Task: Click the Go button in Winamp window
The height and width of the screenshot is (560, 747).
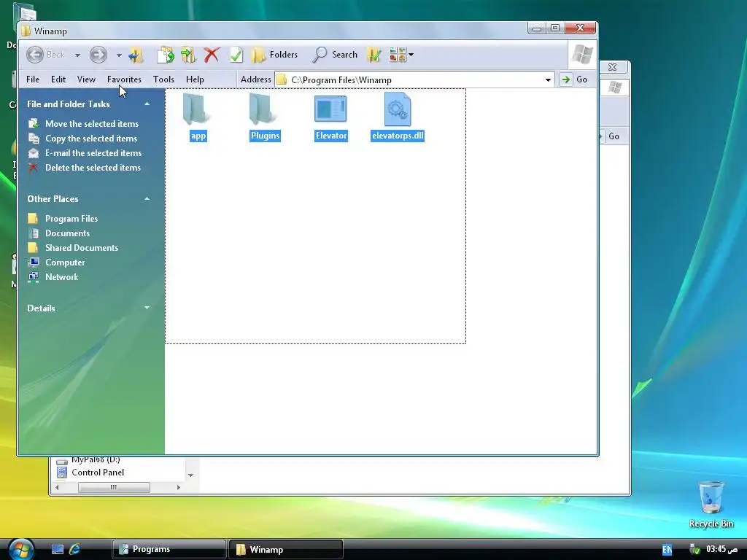Action: coord(574,79)
